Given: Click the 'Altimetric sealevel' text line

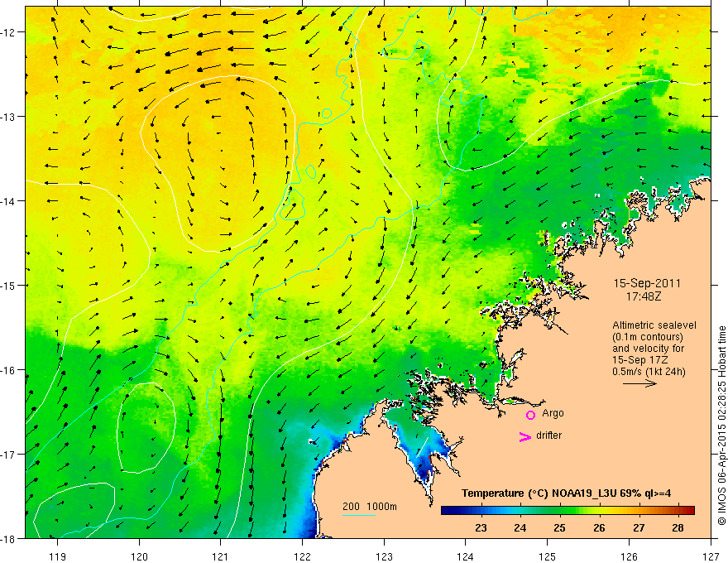Looking at the screenshot, I should point(654,325).
